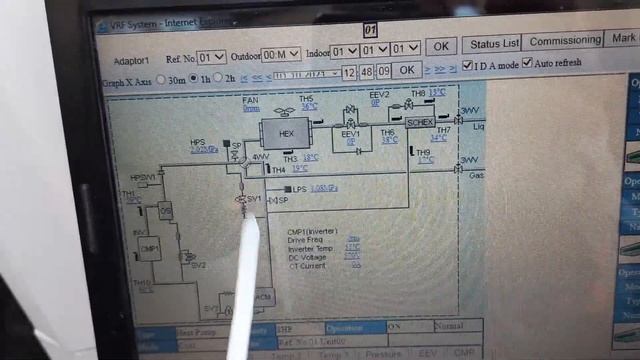The width and height of the screenshot is (640, 360).
Task: Open the Status List tab
Action: pyautogui.click(x=494, y=44)
